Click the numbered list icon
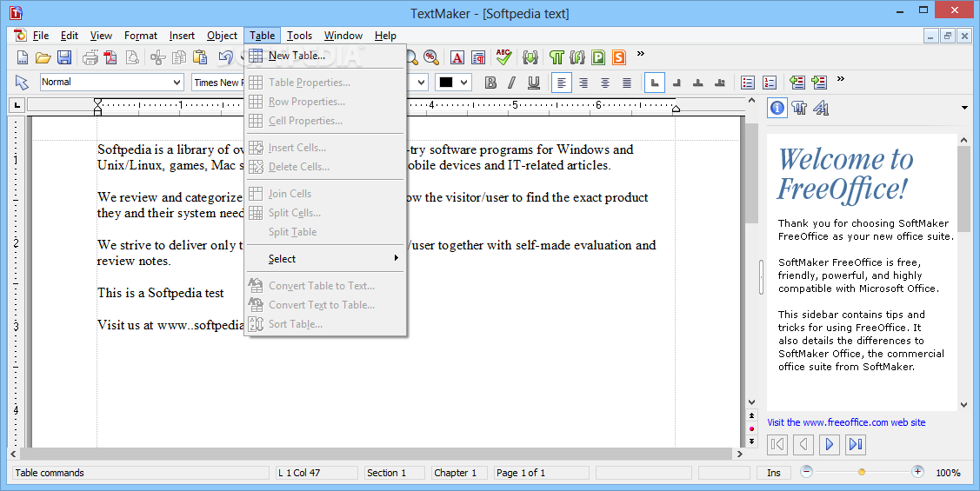The image size is (980, 491). 770,83
